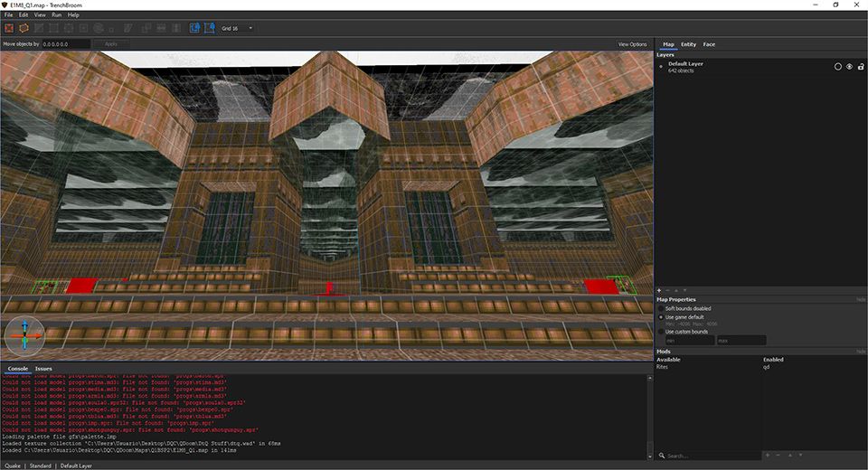The image size is (868, 470).
Task: Switch to the Entity tab
Action: [x=688, y=43]
